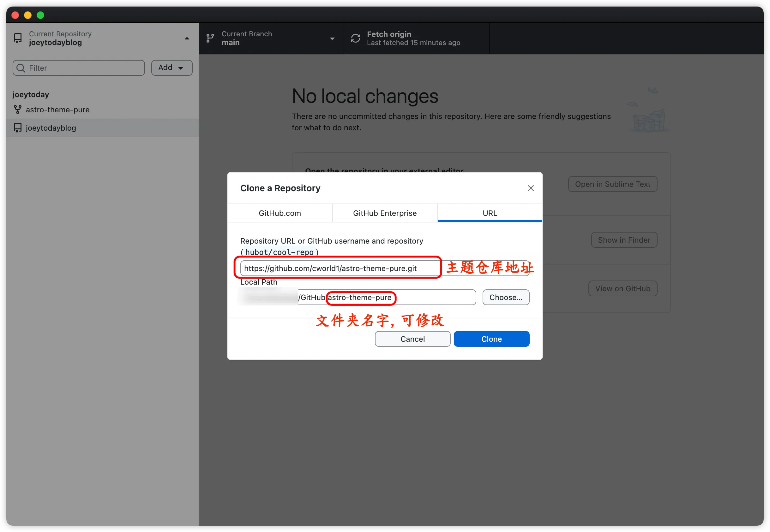
Task: Select the URL tab
Action: pos(490,213)
